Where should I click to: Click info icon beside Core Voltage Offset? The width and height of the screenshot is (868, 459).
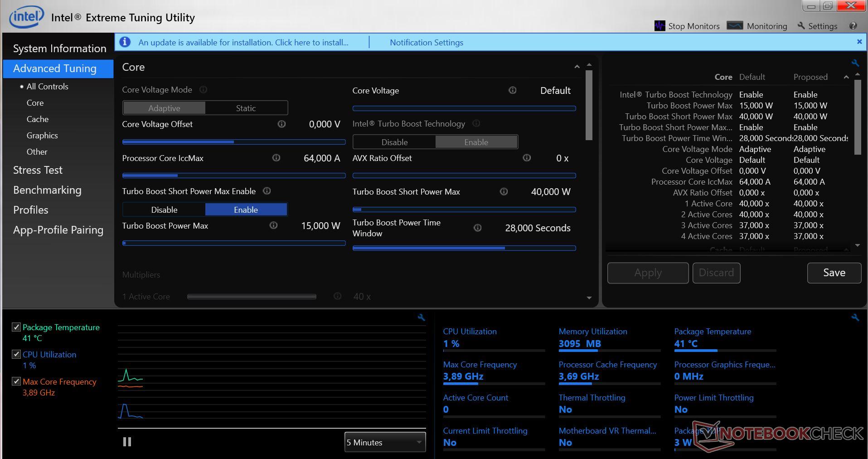pyautogui.click(x=281, y=124)
